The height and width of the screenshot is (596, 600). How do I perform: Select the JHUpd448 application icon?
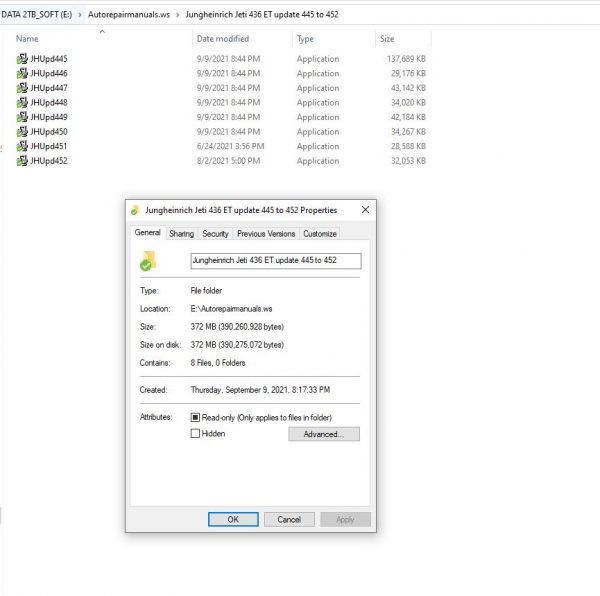click(22, 102)
